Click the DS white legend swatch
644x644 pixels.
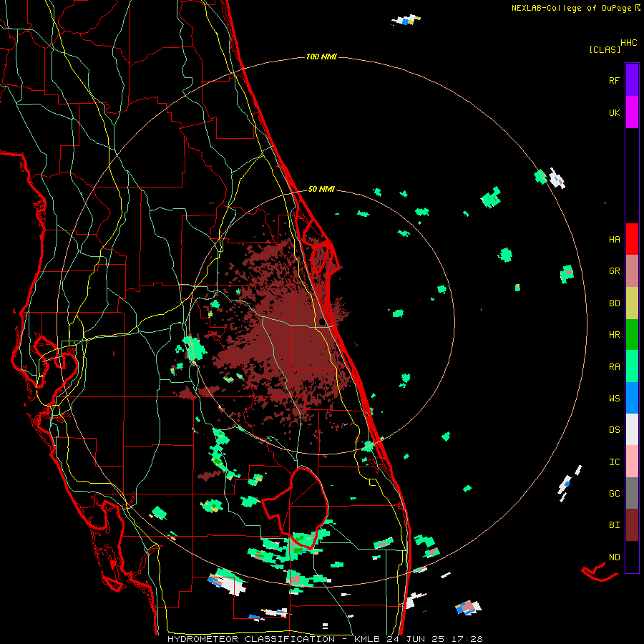click(x=632, y=429)
